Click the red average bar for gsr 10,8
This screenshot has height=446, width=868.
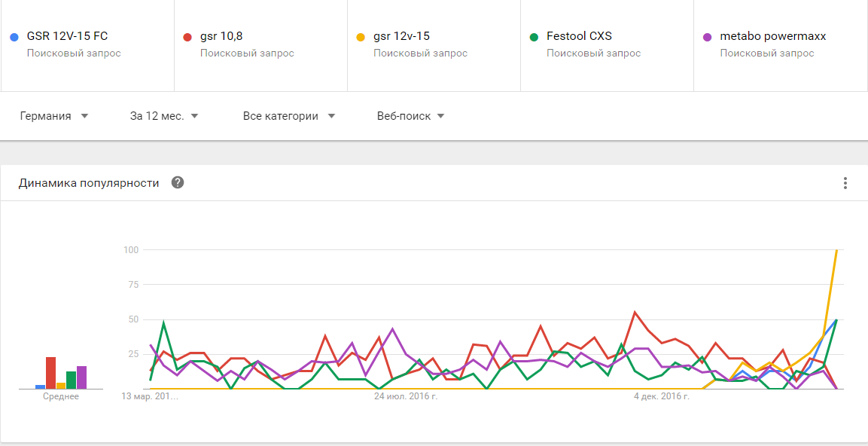[x=50, y=373]
